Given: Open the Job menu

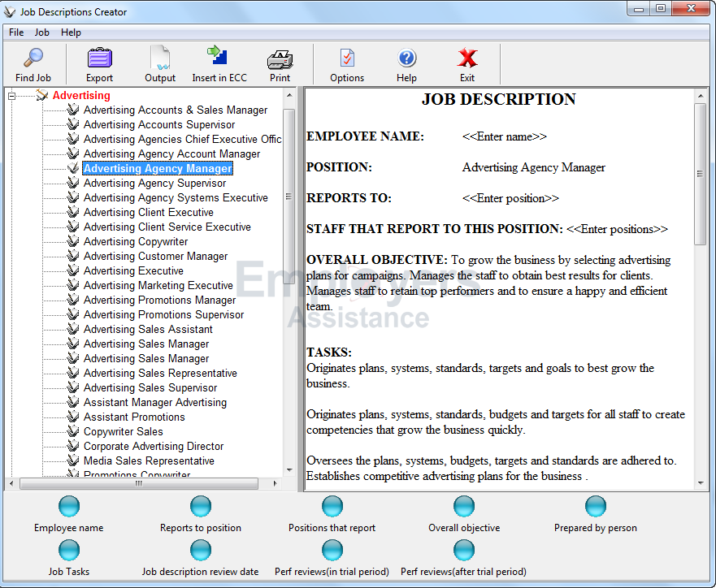Looking at the screenshot, I should pyautogui.click(x=41, y=32).
